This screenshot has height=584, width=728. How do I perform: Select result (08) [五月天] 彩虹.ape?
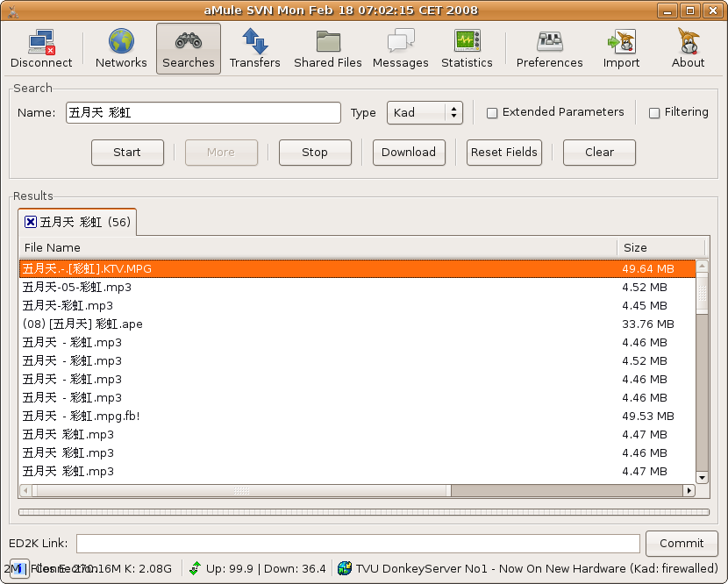tap(358, 324)
